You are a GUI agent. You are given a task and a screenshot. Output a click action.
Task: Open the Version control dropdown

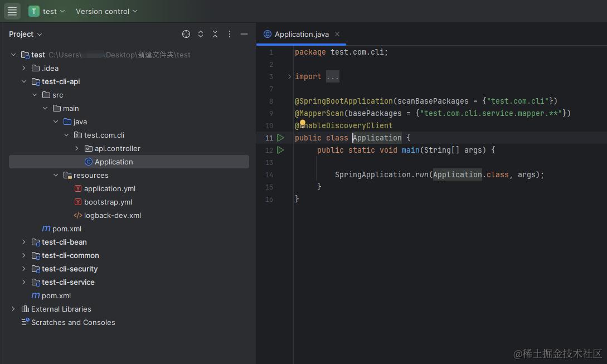click(106, 11)
